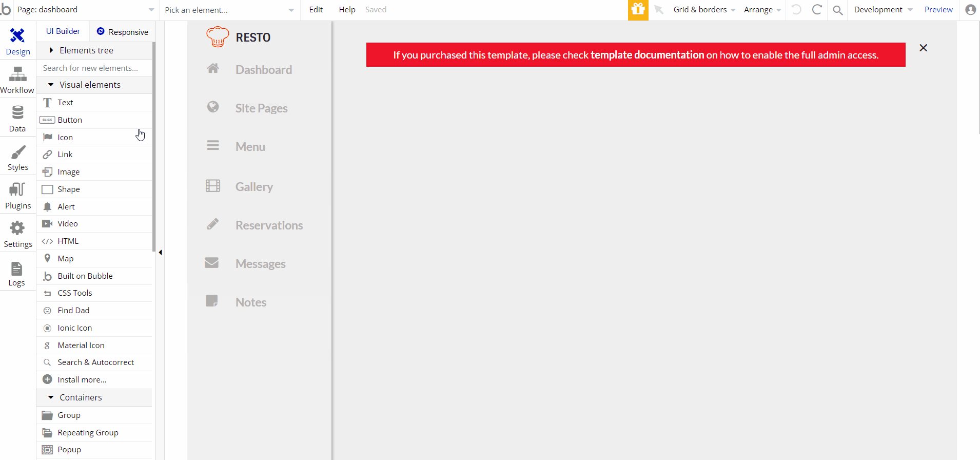Click the elements panel scrollbar
The width and height of the screenshot is (980, 460).
[x=154, y=146]
